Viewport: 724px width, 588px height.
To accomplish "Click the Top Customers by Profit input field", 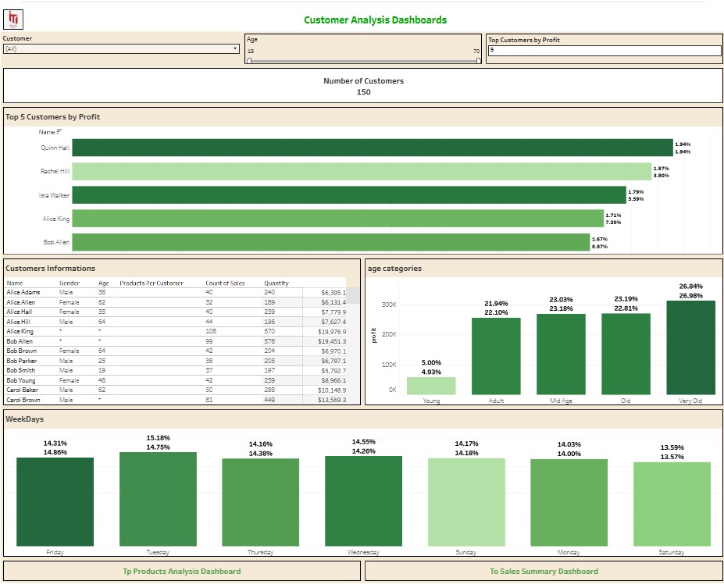I will tap(605, 50).
